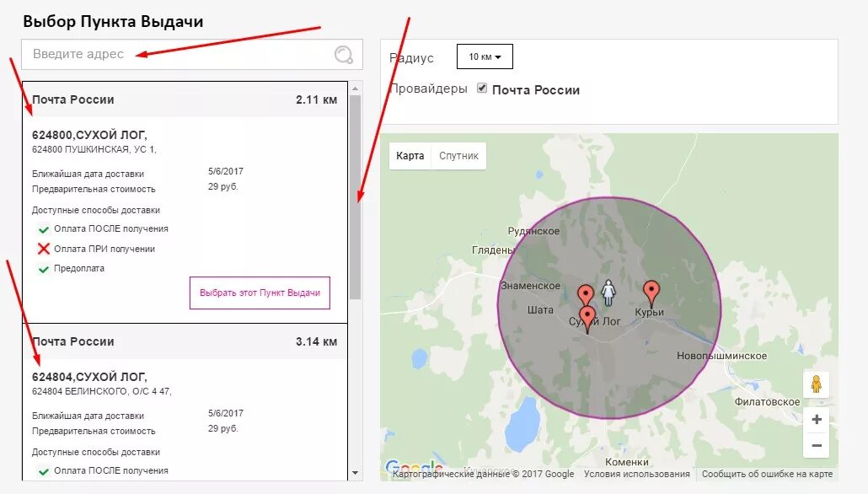Click 'Филатовское' label on the map
868x494 pixels.
click(767, 402)
